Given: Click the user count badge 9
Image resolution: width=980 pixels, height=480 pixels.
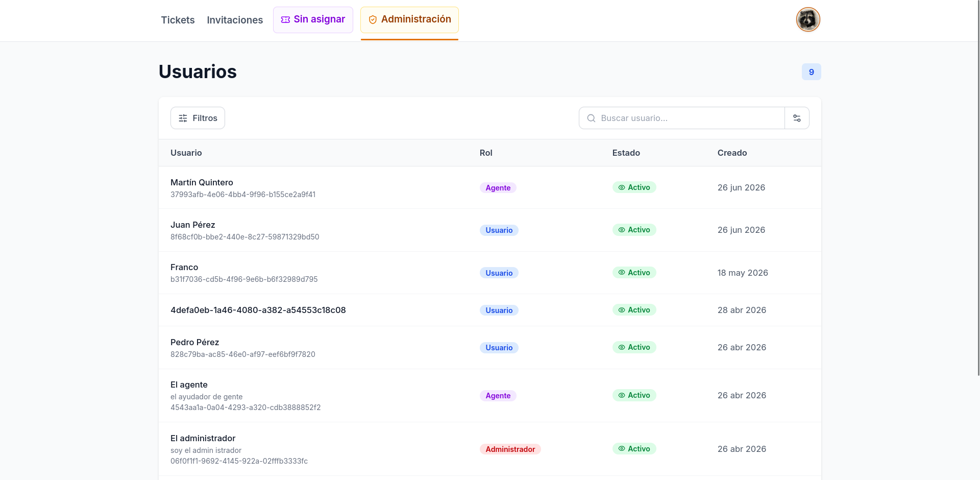Looking at the screenshot, I should tap(812, 72).
